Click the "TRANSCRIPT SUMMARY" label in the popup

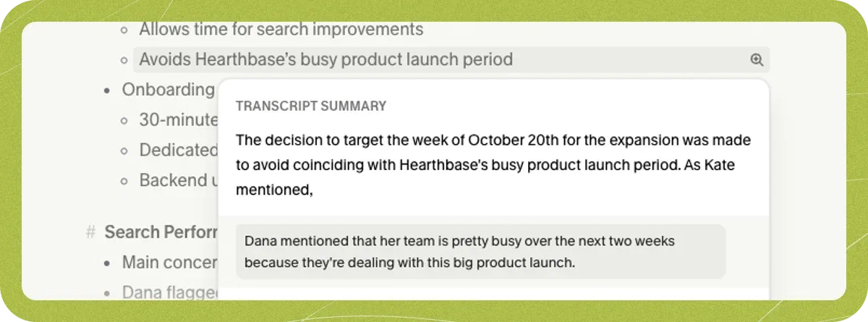[311, 106]
